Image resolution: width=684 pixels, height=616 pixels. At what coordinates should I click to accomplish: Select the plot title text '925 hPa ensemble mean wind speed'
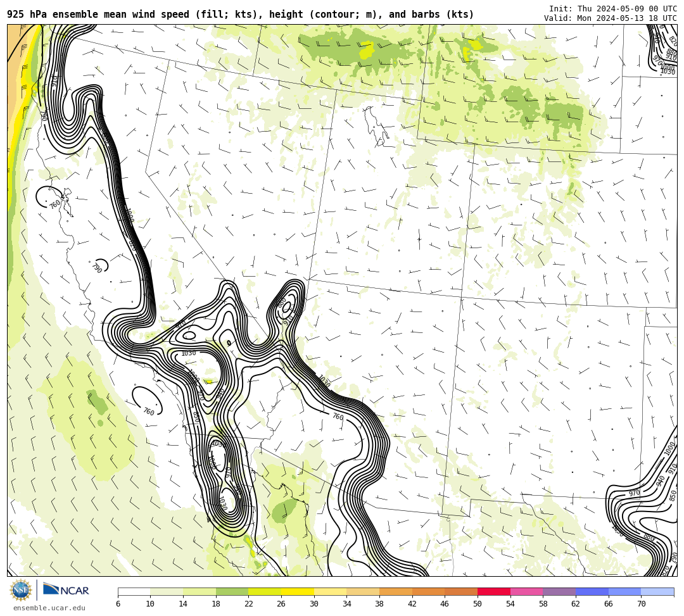pos(99,15)
